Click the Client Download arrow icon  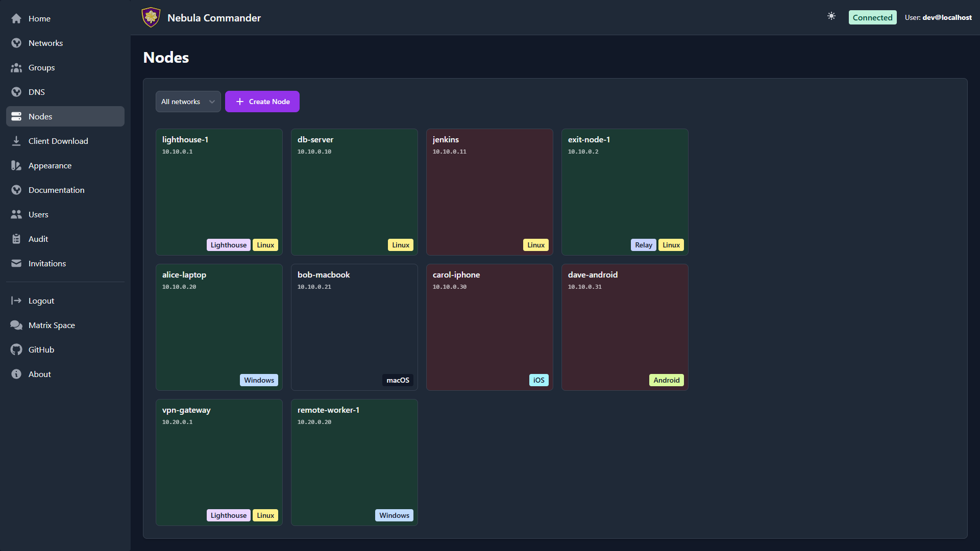tap(16, 141)
